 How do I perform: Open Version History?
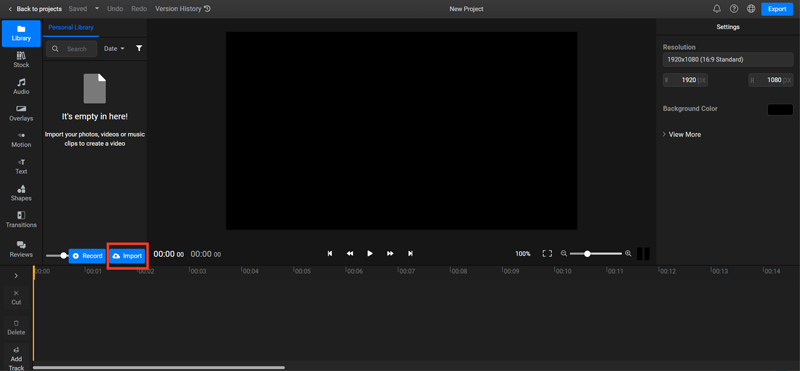click(x=183, y=9)
